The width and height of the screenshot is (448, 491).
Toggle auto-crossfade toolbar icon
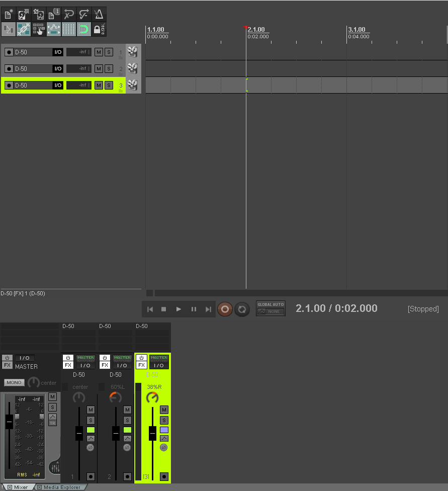point(9,30)
